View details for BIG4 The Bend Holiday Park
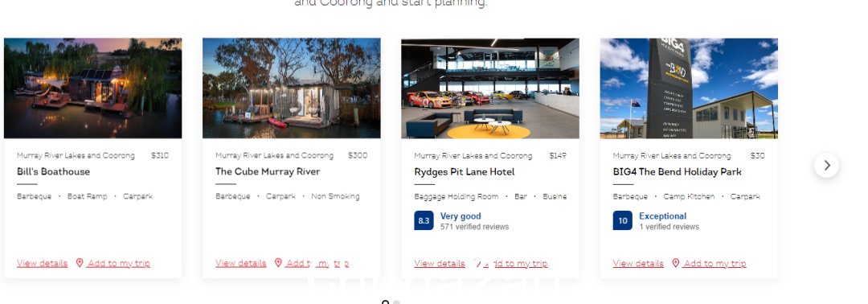The width and height of the screenshot is (868, 304). [638, 264]
